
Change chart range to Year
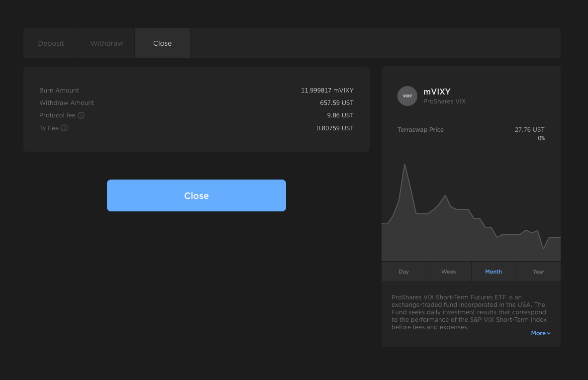[538, 272]
